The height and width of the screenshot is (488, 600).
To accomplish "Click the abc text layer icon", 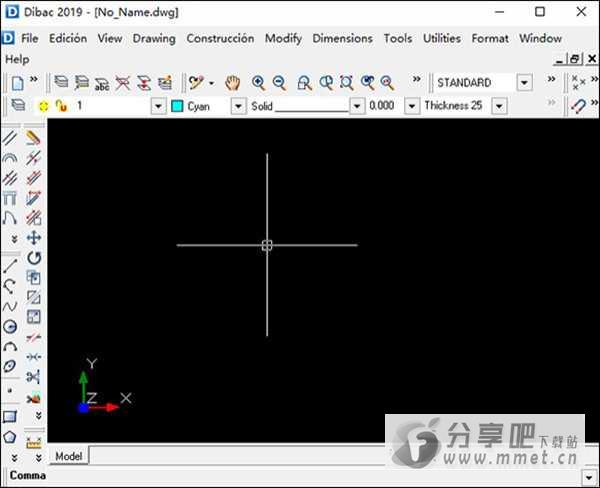I will click(102, 83).
